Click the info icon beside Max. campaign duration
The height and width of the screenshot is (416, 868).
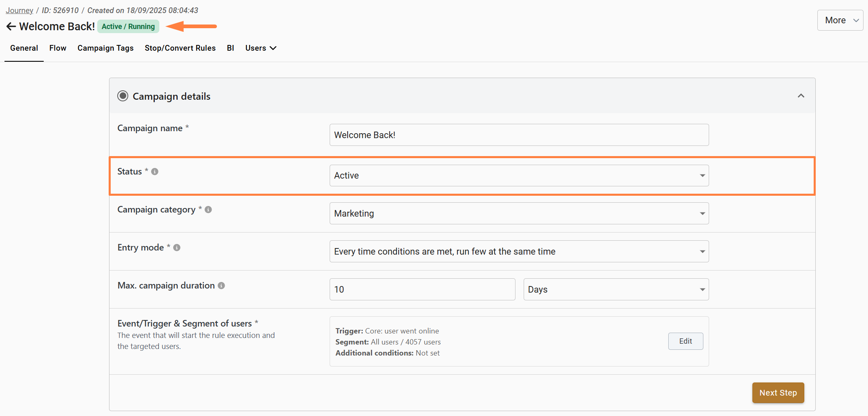coord(221,286)
